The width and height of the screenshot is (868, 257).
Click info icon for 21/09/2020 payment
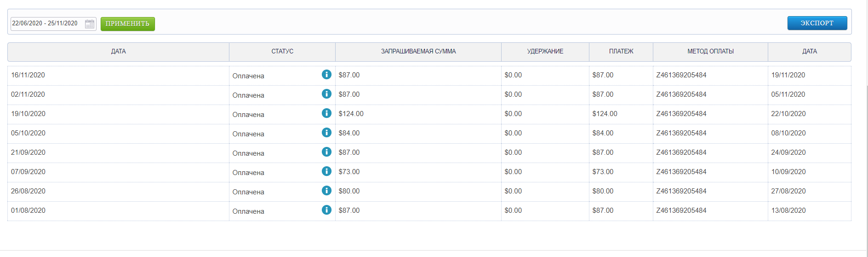coord(326,152)
